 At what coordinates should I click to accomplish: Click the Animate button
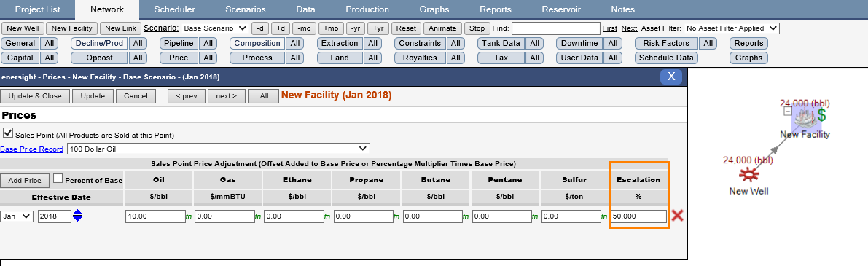click(x=442, y=28)
